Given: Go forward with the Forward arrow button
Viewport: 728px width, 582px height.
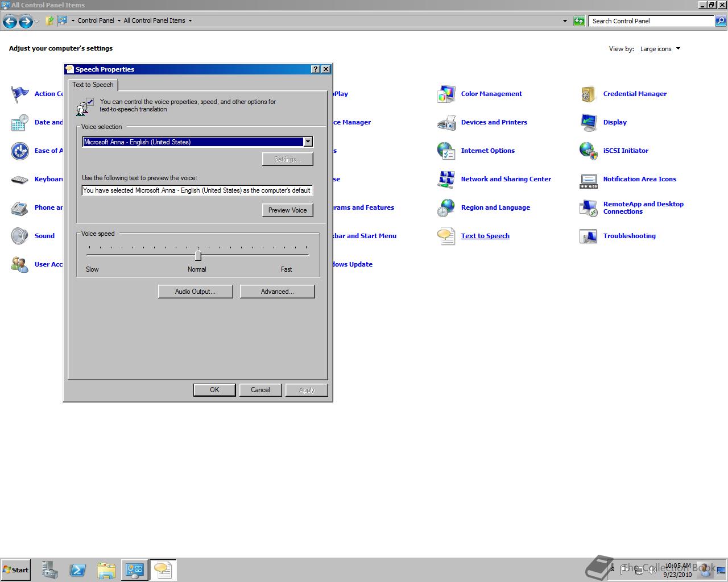Looking at the screenshot, I should 26,22.
